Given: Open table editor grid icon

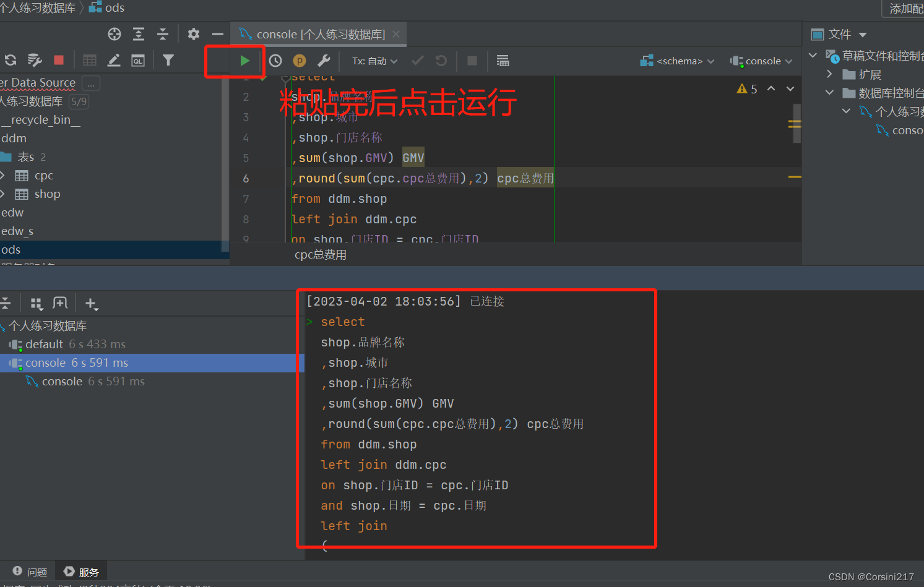Looking at the screenshot, I should [90, 60].
